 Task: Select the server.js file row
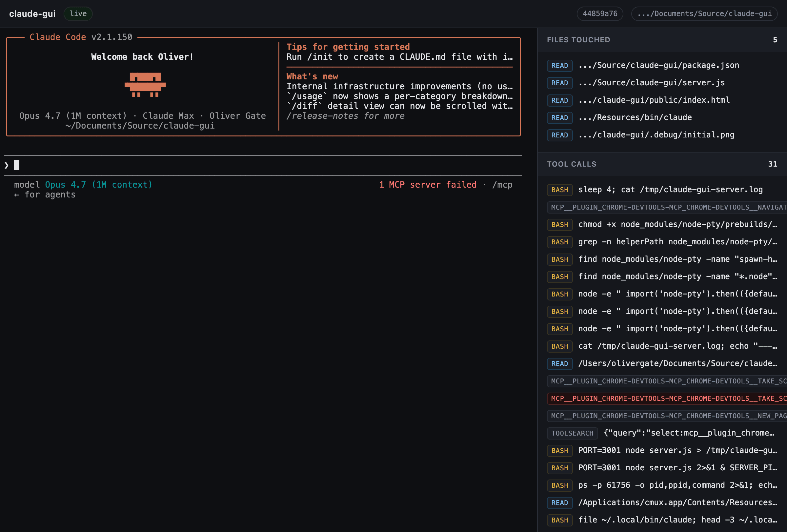[662, 83]
